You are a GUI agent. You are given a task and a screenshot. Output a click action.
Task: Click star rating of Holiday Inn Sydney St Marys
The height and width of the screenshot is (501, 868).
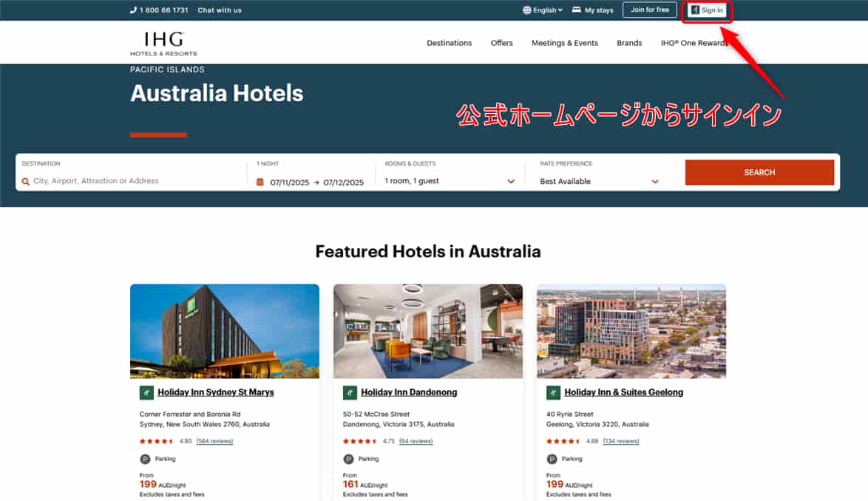[156, 441]
